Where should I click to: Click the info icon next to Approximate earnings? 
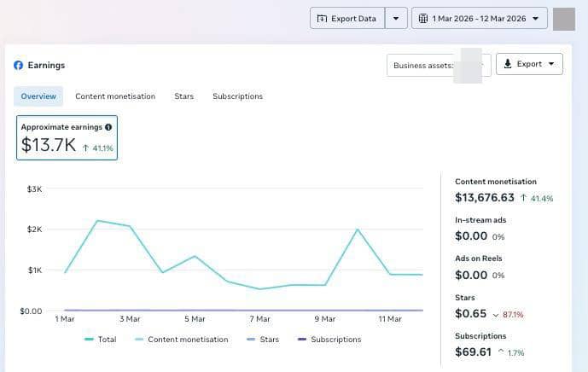[x=108, y=127]
